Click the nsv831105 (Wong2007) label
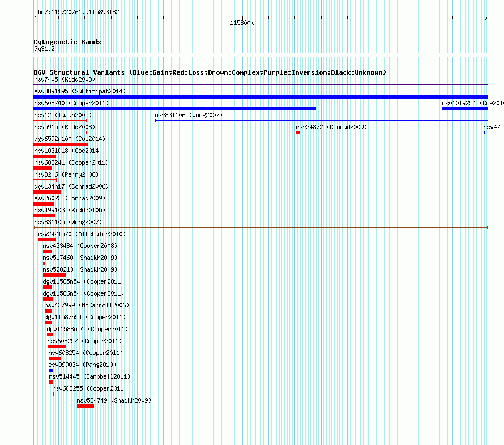 [x=68, y=222]
